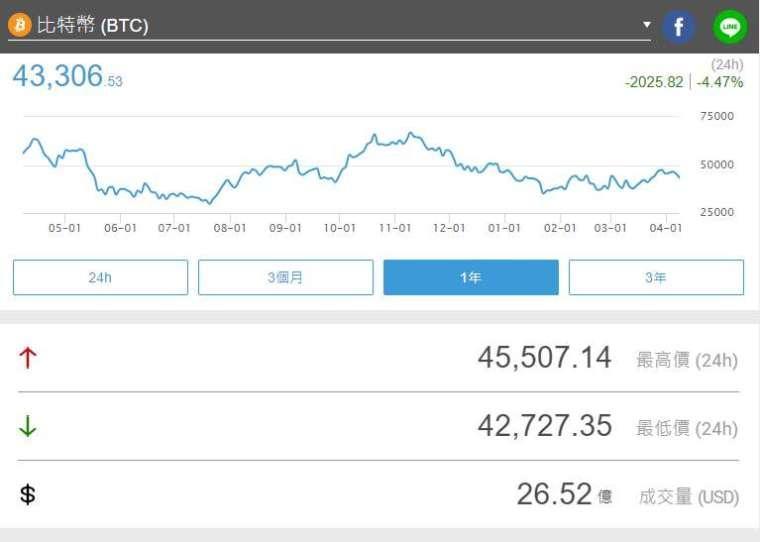Click the green down arrow icon

pyautogui.click(x=28, y=426)
